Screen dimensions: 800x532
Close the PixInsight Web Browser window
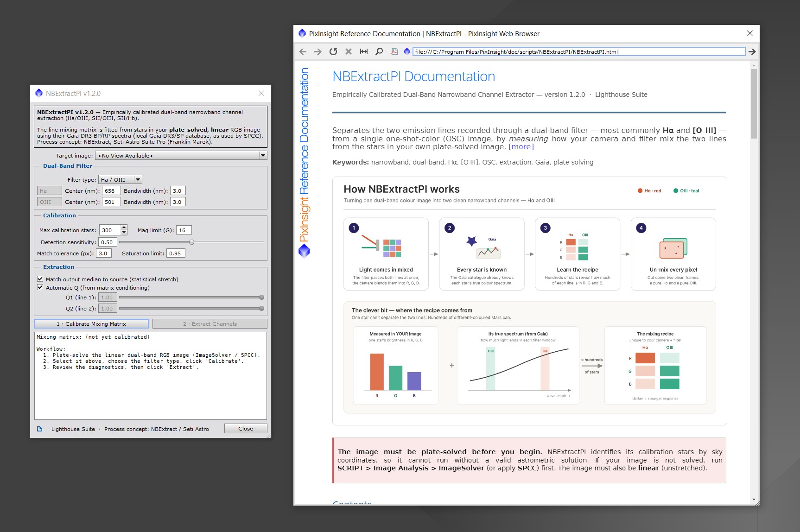pyautogui.click(x=750, y=33)
